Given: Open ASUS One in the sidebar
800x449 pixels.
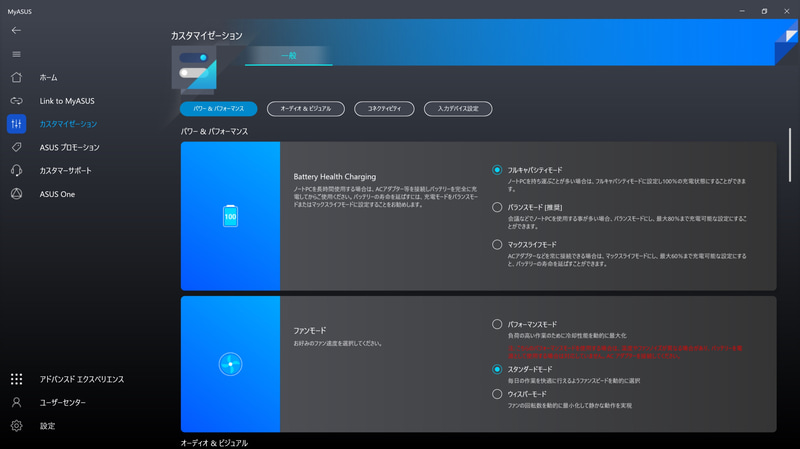Looking at the screenshot, I should coord(57,194).
